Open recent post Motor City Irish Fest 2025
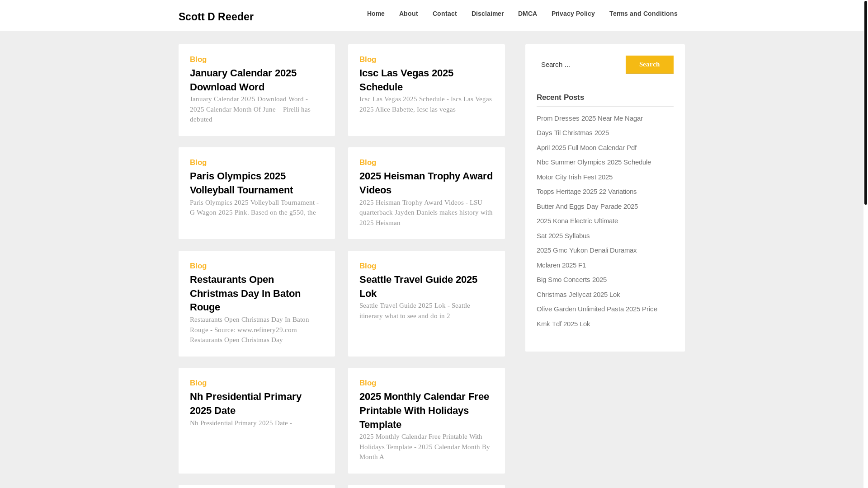The height and width of the screenshot is (488, 868). pyautogui.click(x=574, y=177)
